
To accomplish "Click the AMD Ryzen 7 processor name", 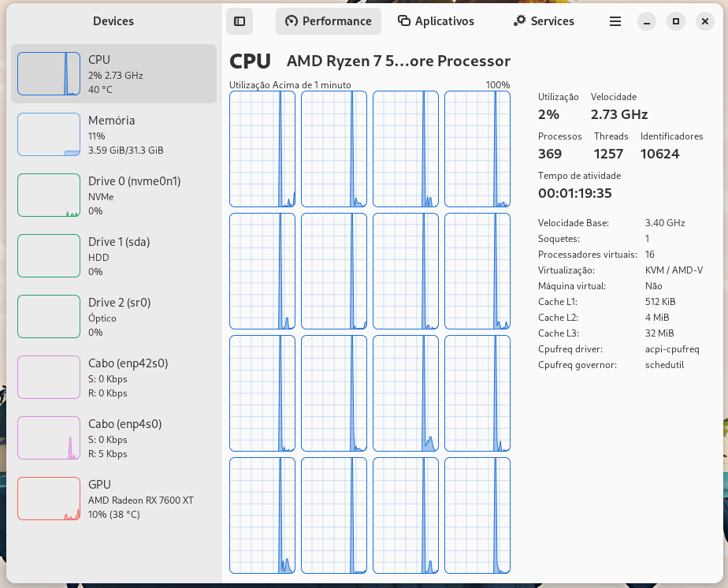I will point(398,61).
